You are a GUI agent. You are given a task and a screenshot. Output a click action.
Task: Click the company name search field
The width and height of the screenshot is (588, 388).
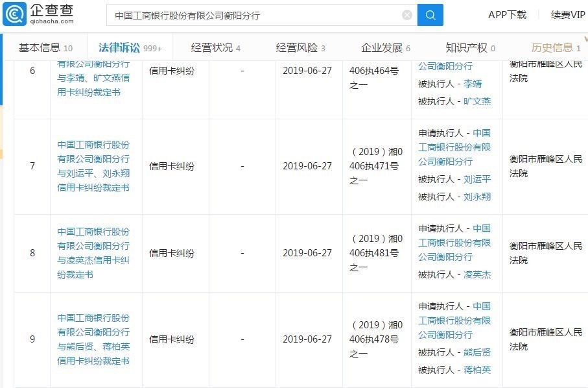pos(253,15)
